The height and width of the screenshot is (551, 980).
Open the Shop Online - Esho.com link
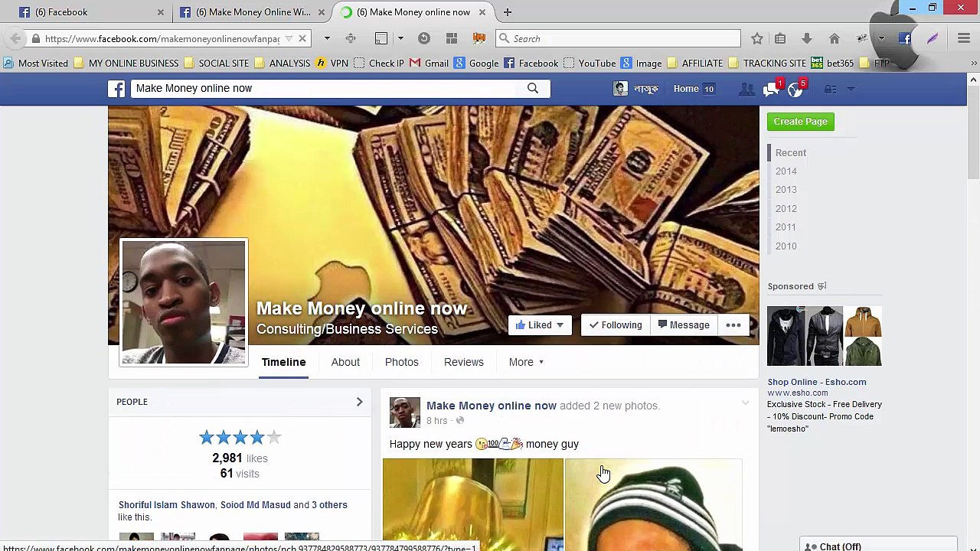point(817,382)
